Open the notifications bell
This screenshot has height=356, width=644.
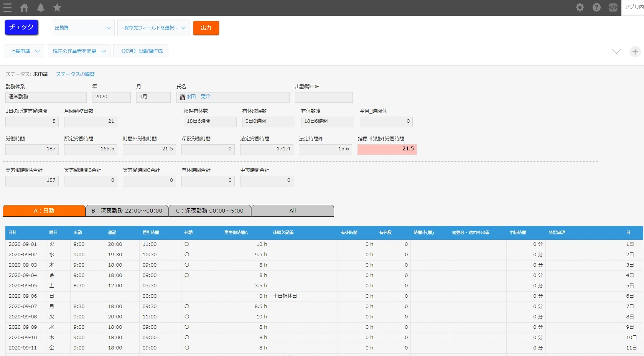pos(41,8)
